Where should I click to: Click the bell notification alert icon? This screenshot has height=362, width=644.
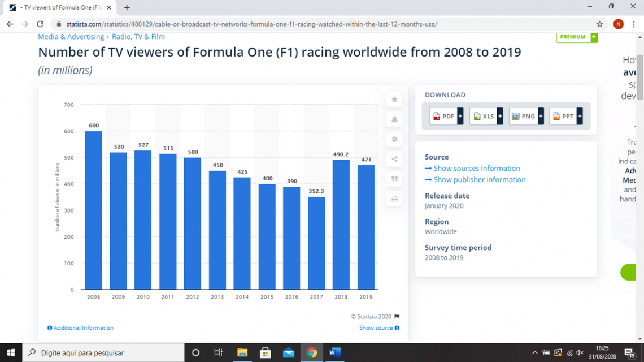pyautogui.click(x=394, y=119)
